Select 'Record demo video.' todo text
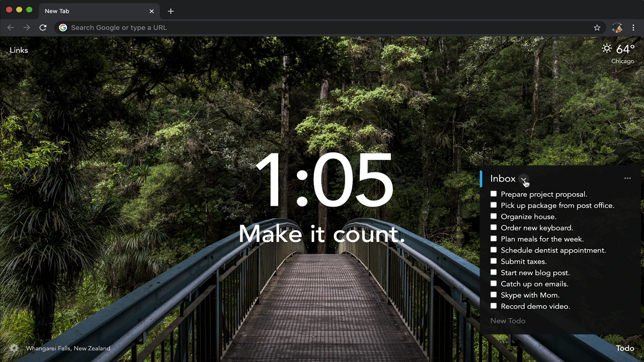 (535, 306)
